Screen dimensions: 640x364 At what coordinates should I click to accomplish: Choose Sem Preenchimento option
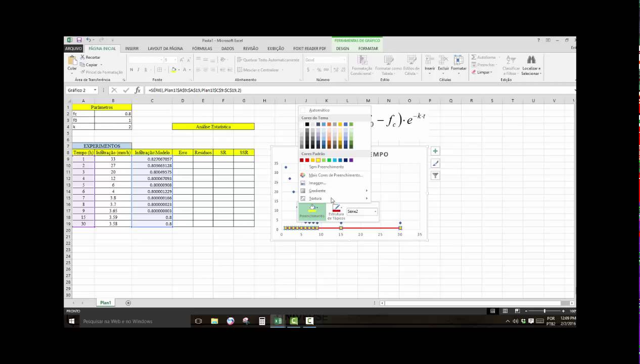334,167
